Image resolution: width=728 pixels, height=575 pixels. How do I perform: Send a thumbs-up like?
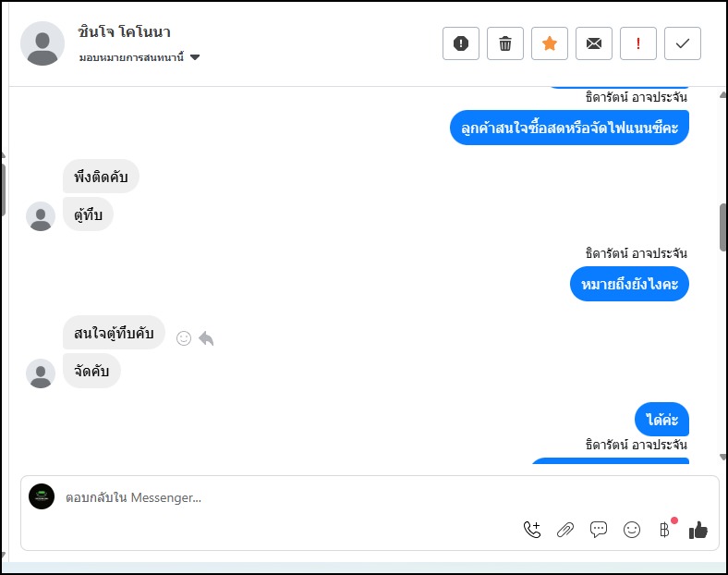pos(698,530)
